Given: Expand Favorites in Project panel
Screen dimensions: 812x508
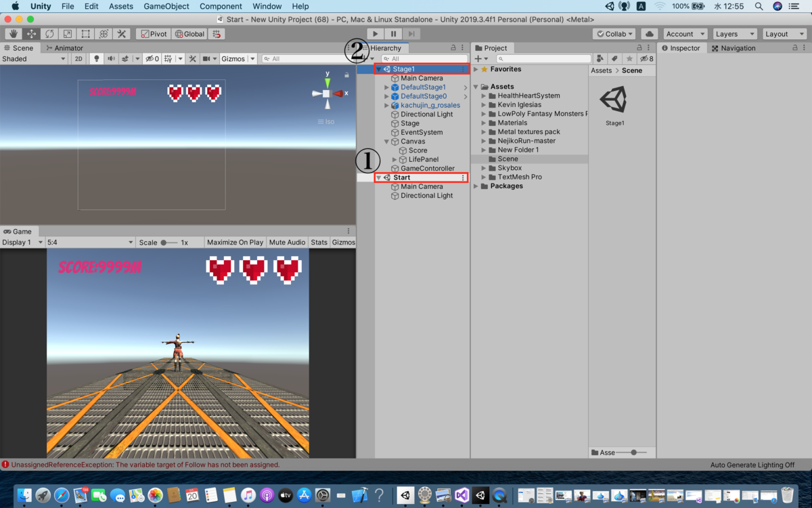Looking at the screenshot, I should point(476,69).
